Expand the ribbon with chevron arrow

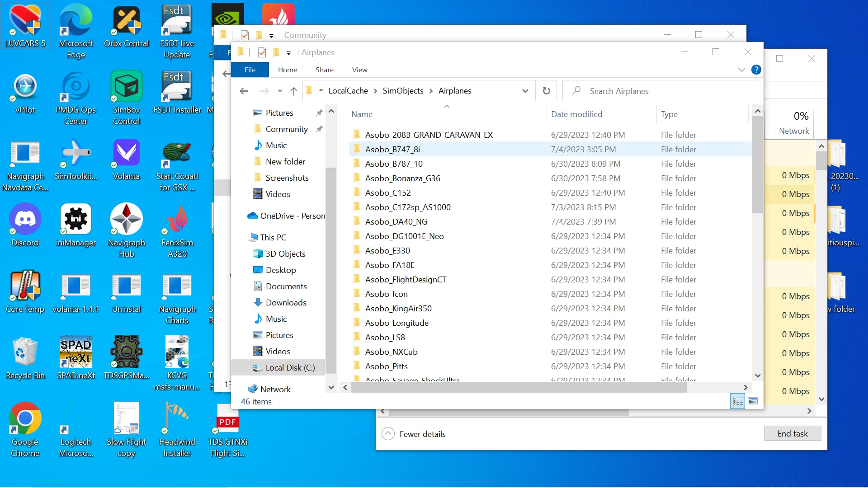coord(741,70)
